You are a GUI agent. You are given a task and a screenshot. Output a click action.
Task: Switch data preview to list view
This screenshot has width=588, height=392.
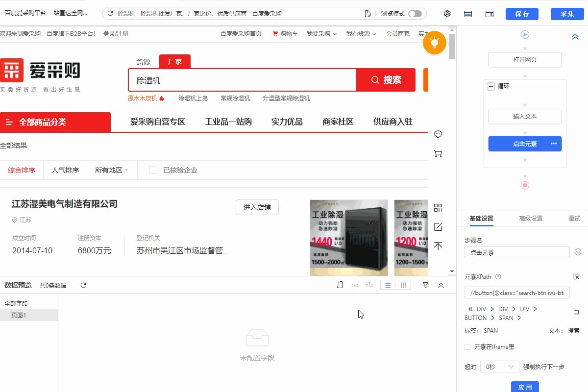click(388, 285)
